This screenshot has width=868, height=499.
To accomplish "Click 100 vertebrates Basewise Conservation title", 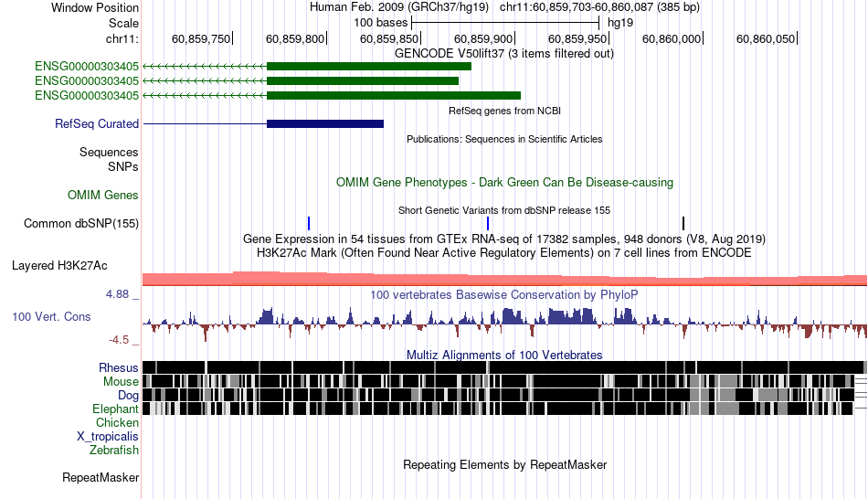I will (x=504, y=294).
